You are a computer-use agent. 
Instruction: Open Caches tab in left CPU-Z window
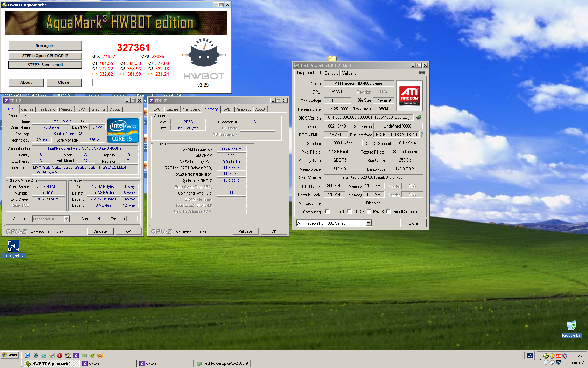coord(27,109)
